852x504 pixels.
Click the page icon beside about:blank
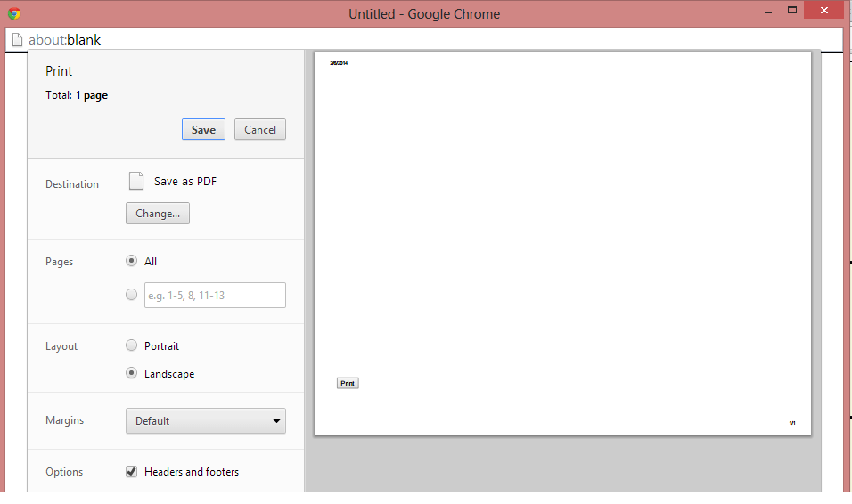[16, 40]
